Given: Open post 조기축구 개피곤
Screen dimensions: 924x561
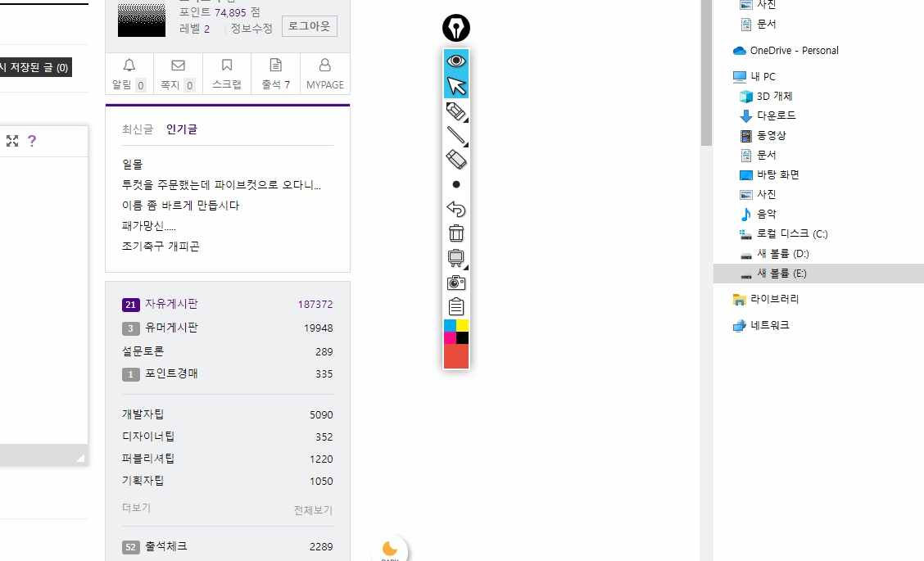Looking at the screenshot, I should 161,247.
